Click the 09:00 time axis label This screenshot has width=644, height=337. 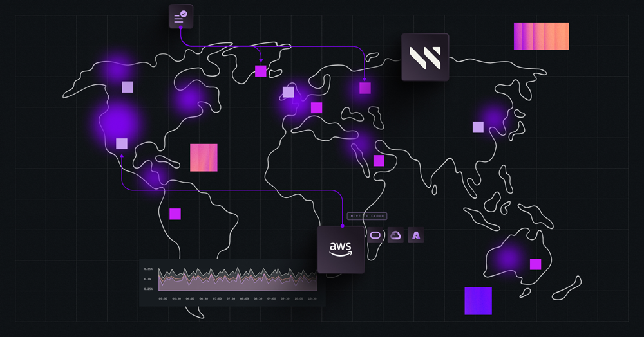[x=272, y=299]
